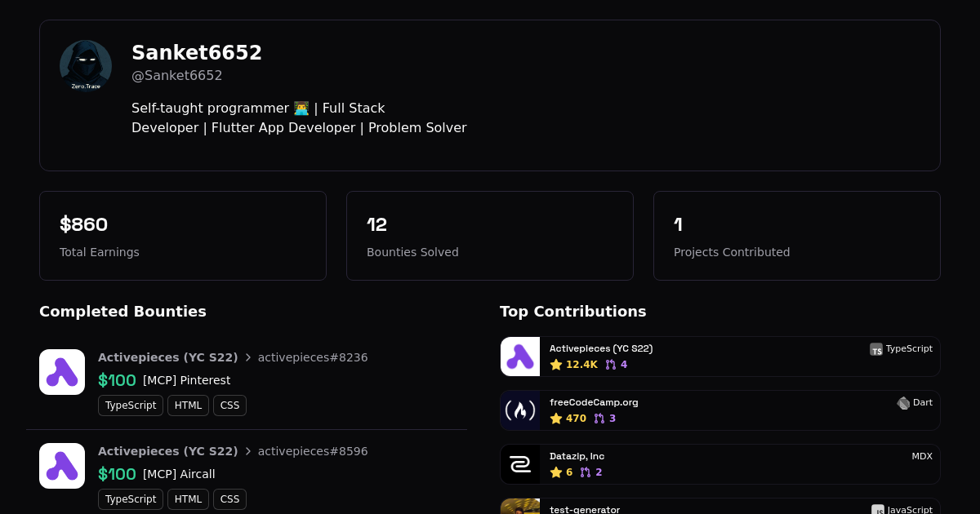Image resolution: width=980 pixels, height=514 pixels.
Task: Click the Total Earnings $860 card
Action: tap(183, 236)
